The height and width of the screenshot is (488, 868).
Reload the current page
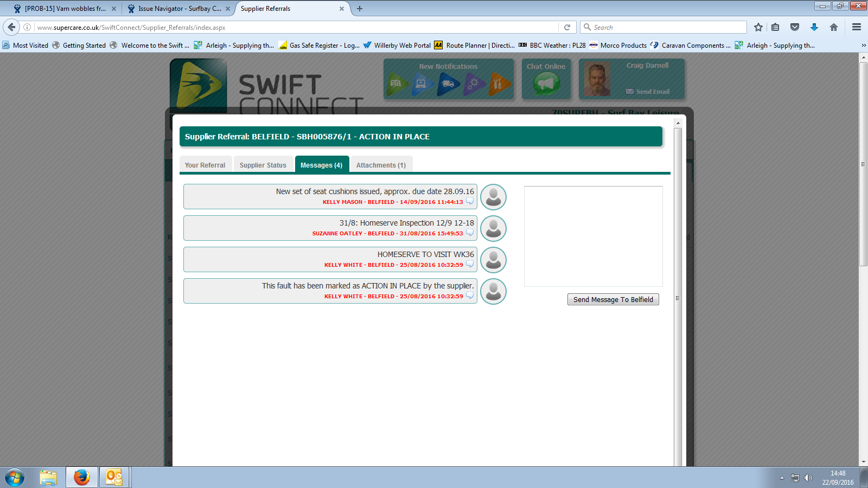pos(567,27)
